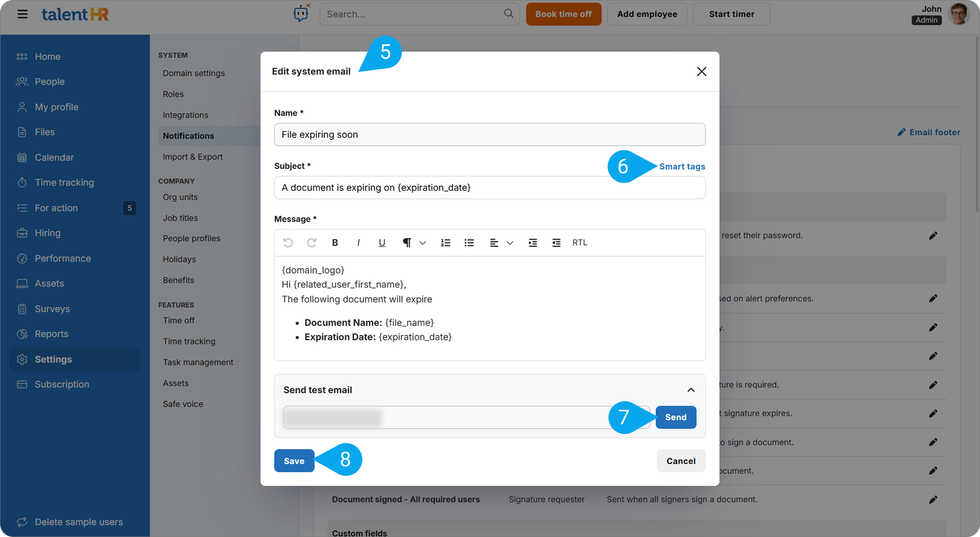Click the Bold formatting icon
This screenshot has height=537, width=980.
pos(335,243)
